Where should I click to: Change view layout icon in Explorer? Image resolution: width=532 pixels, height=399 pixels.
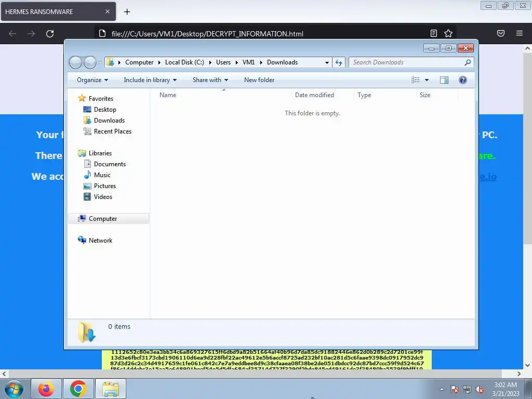click(x=416, y=80)
